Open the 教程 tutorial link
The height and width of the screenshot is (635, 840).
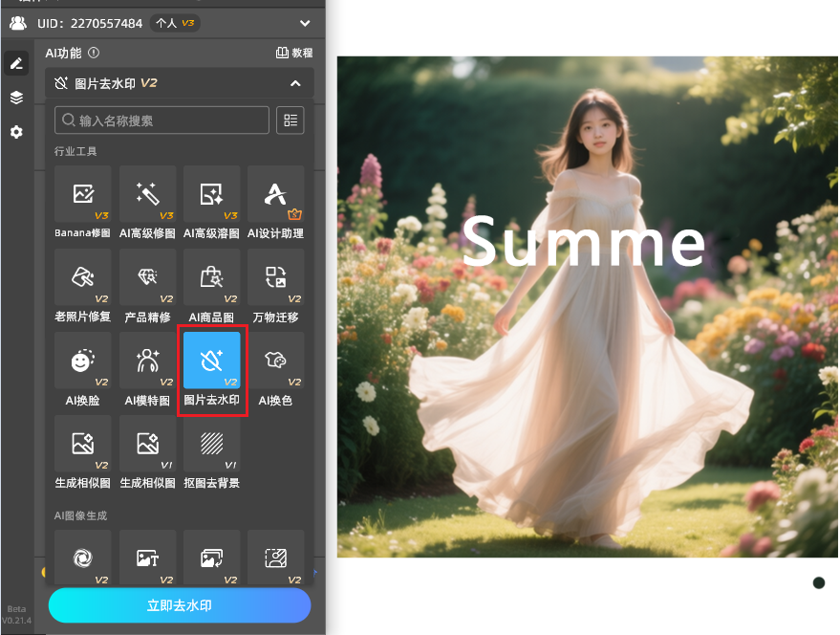coord(294,54)
